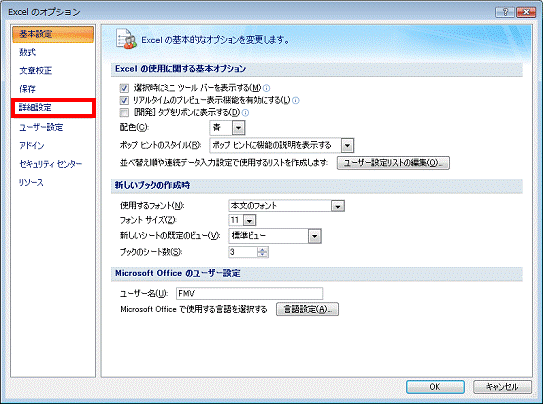Click the ユーザー設定リストの編集 button
This screenshot has height=404, width=543.
tap(393, 163)
